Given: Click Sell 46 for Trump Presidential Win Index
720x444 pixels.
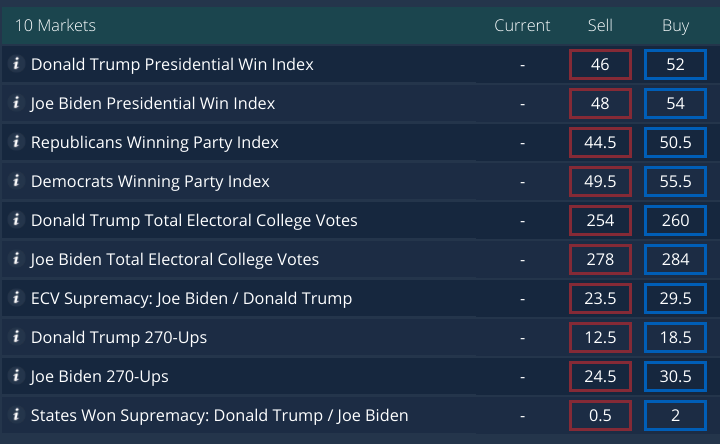Looking at the screenshot, I should 600,65.
